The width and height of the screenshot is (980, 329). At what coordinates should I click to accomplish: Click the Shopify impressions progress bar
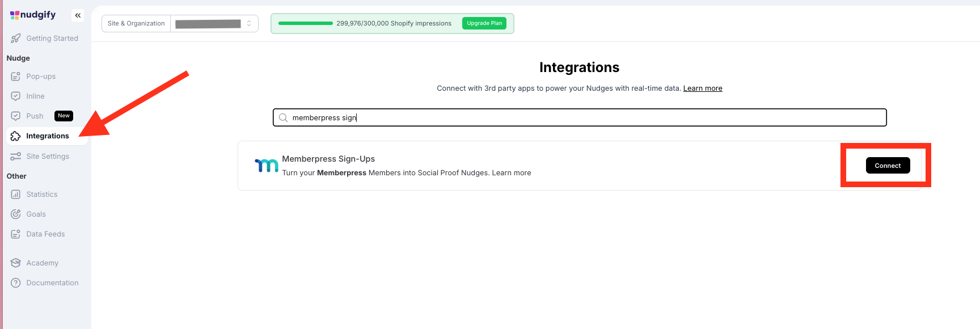[x=306, y=23]
